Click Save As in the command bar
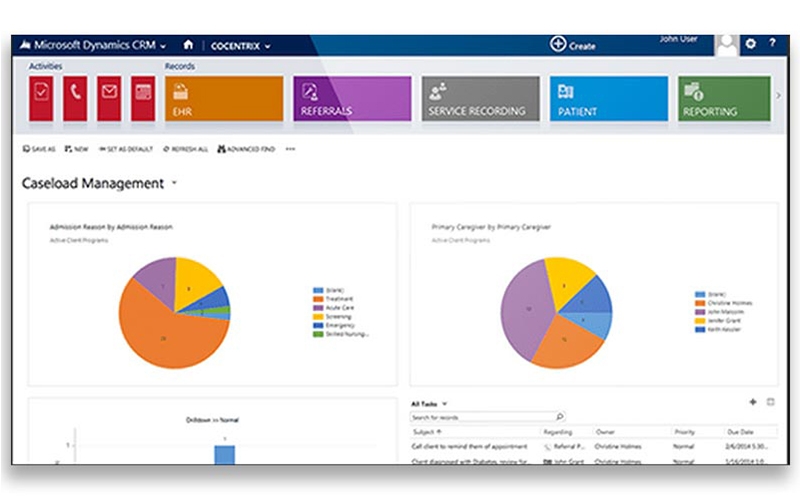This screenshot has width=800, height=500. tap(39, 149)
